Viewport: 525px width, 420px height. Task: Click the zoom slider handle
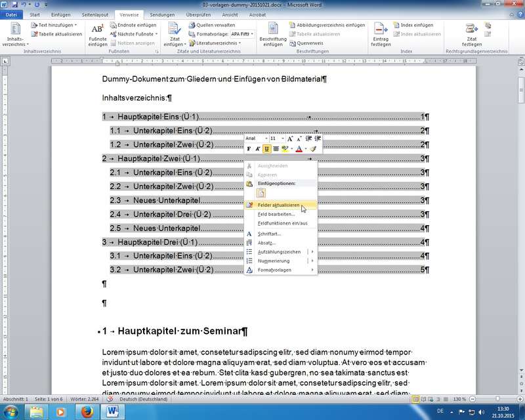tap(497, 399)
